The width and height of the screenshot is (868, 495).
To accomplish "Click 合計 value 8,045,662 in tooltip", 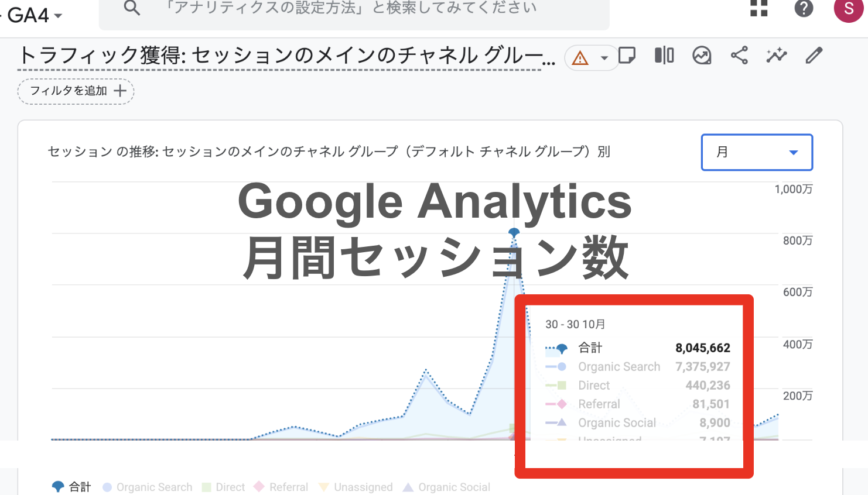I will coord(703,348).
